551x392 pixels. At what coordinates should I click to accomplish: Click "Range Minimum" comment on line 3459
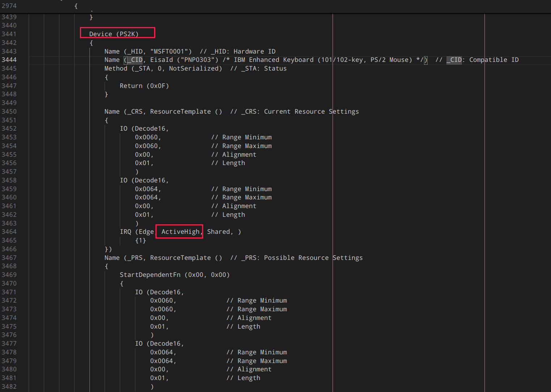247,189
